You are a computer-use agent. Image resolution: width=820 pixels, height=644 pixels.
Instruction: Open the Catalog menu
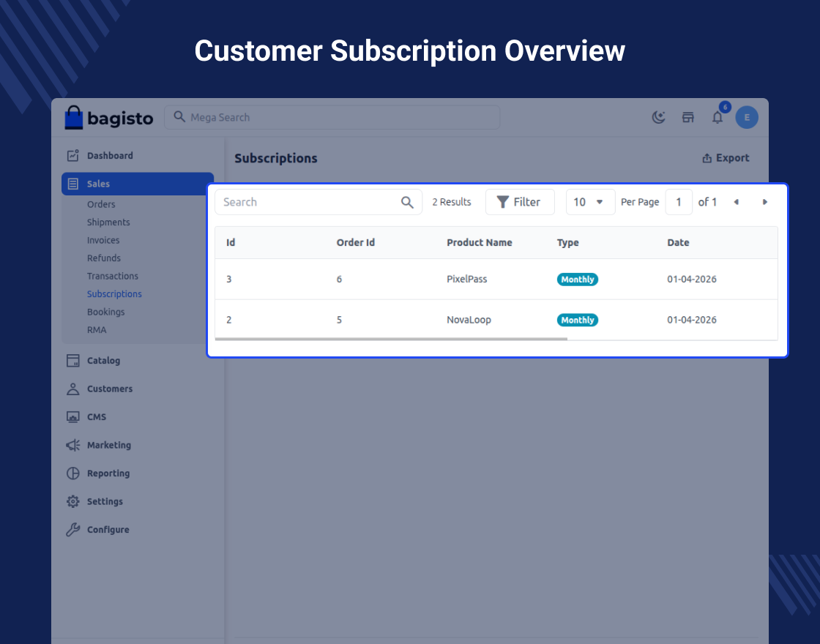(x=103, y=361)
